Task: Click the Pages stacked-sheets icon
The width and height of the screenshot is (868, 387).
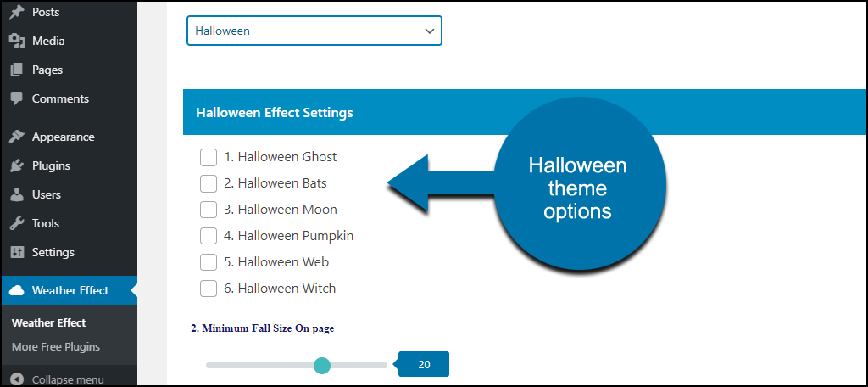Action: [18, 70]
